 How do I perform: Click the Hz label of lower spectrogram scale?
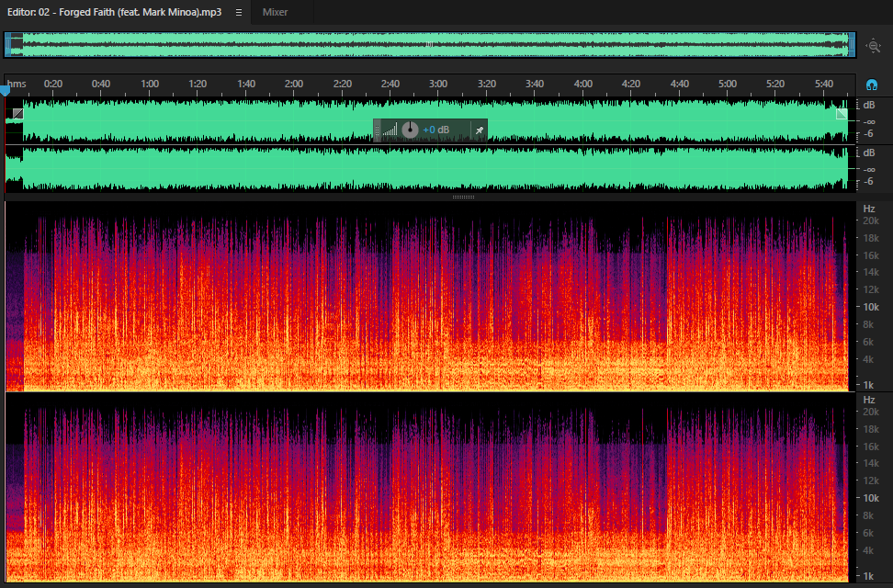point(868,400)
